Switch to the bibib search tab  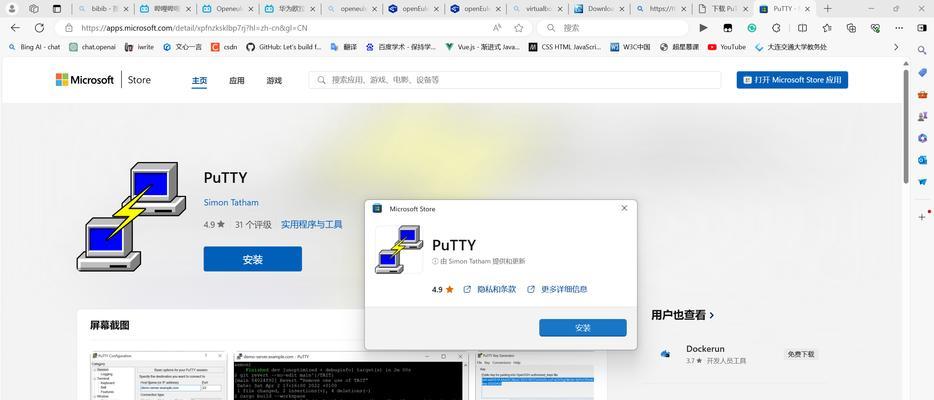click(x=103, y=9)
